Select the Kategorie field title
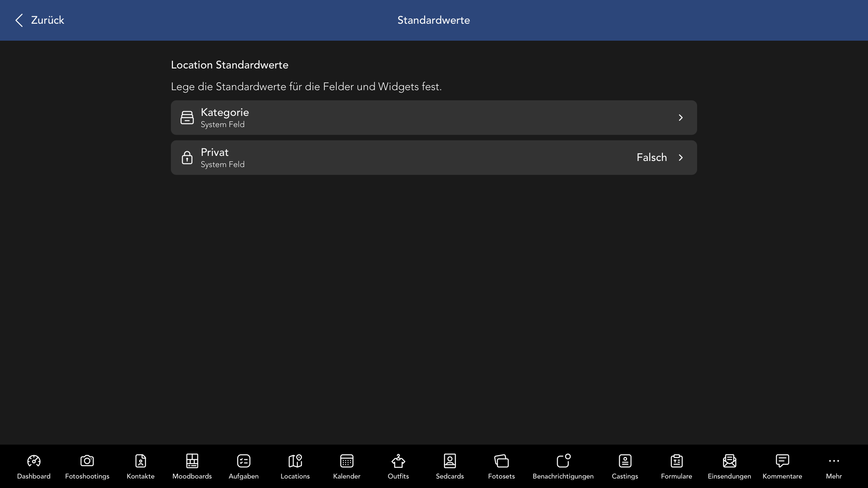Screen dimensions: 868x488 [225, 112]
